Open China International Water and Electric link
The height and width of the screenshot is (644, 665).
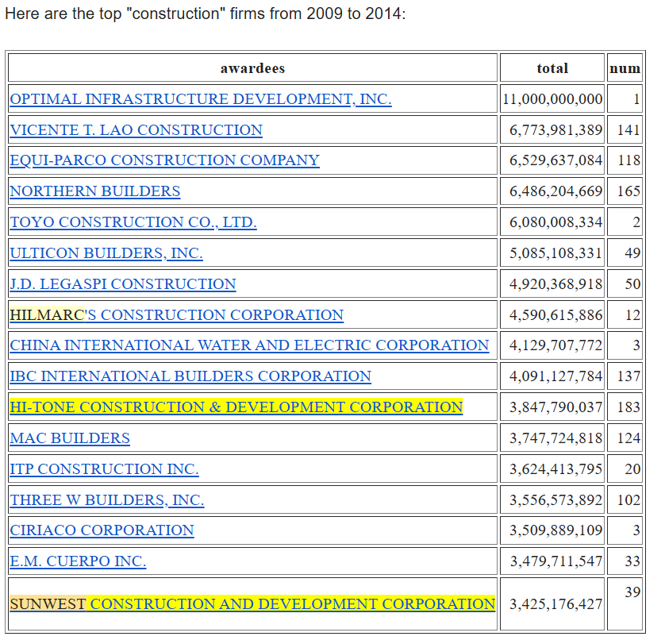[249, 345]
